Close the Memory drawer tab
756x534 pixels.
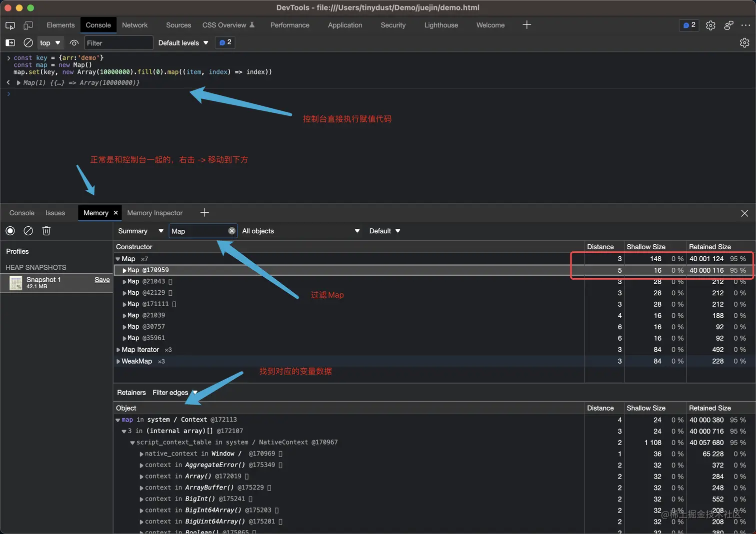point(115,213)
